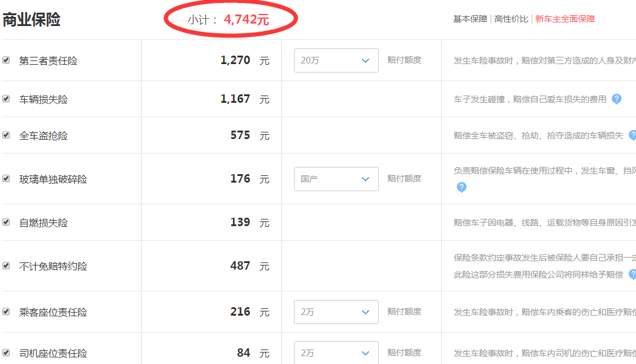Click the 176 元 price value
The width and height of the screenshot is (636, 364).
[250, 179]
